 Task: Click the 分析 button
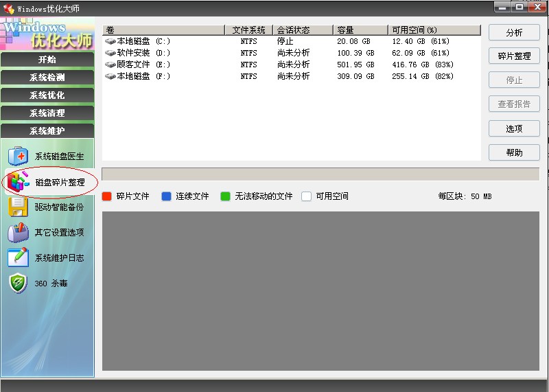pyautogui.click(x=514, y=32)
